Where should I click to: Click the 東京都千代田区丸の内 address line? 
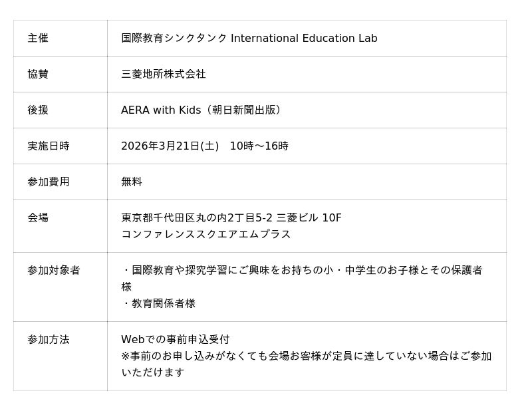pyautogui.click(x=231, y=218)
